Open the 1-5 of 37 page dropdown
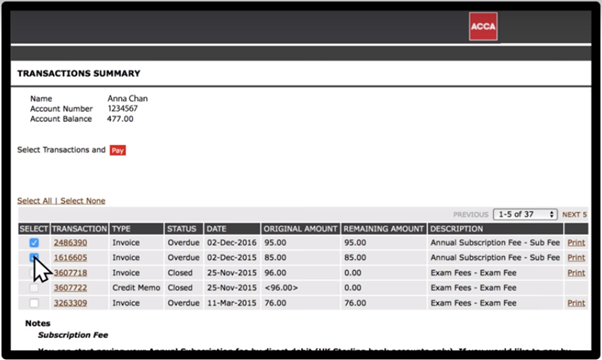The image size is (602, 360). coord(525,215)
